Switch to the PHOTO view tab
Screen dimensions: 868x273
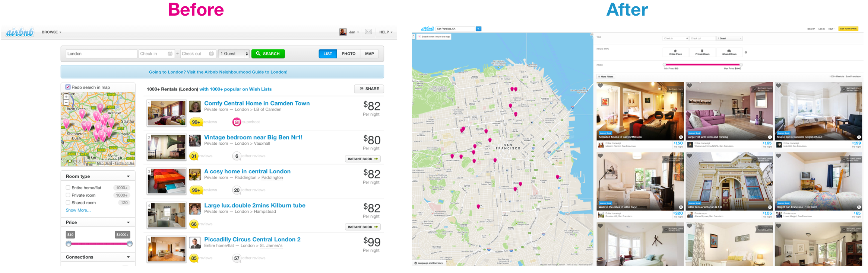tap(349, 54)
